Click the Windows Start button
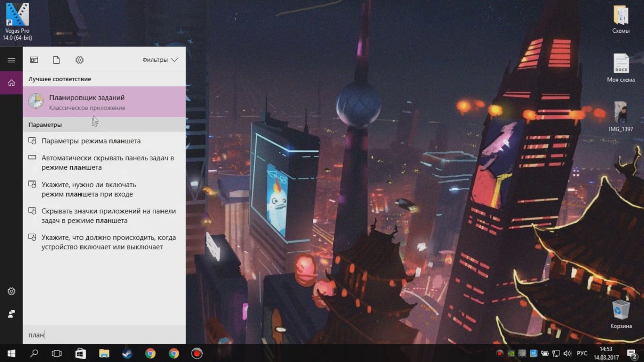This screenshot has height=362, width=644. coord(11,353)
